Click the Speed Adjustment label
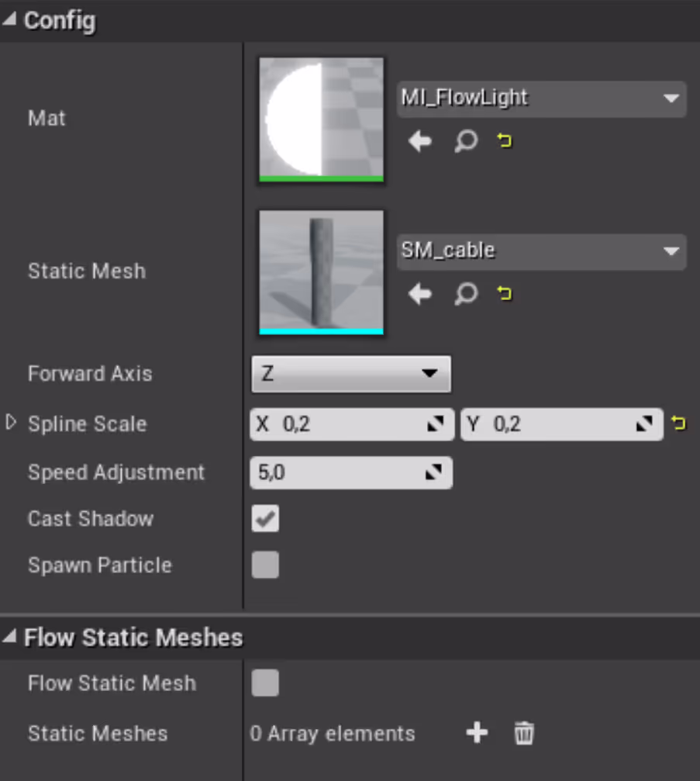This screenshot has height=781, width=700. click(x=116, y=472)
